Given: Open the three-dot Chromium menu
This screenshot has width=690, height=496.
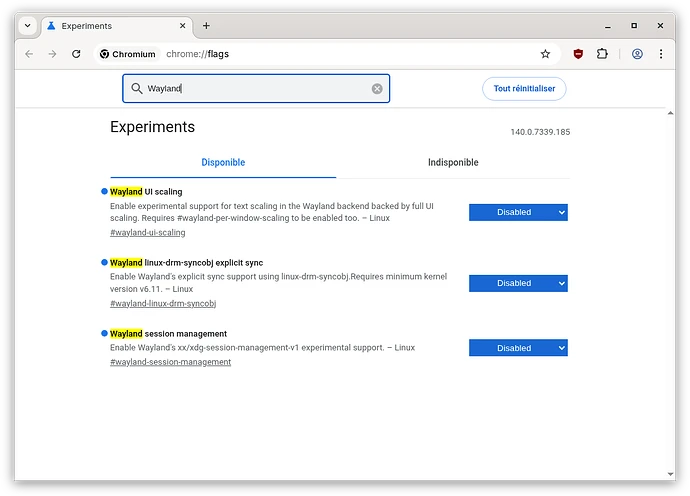Looking at the screenshot, I should coord(661,54).
